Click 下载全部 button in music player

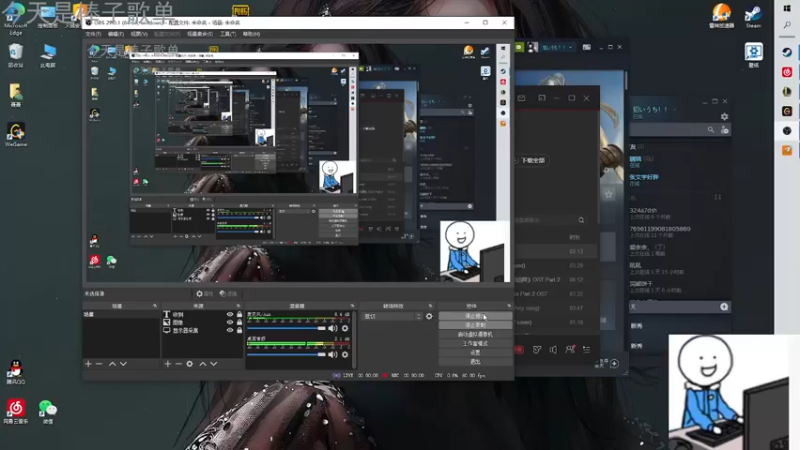529,160
